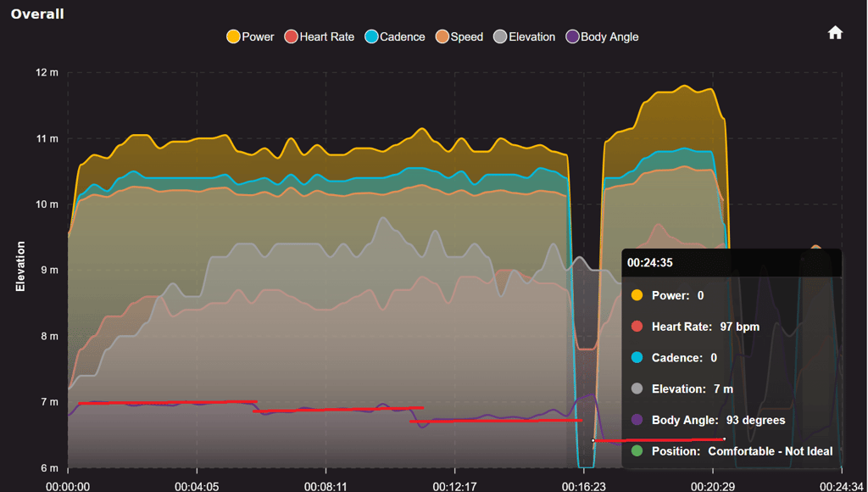Click the 00:04:05 time axis label
The height and width of the screenshot is (492, 868).
coord(197,486)
